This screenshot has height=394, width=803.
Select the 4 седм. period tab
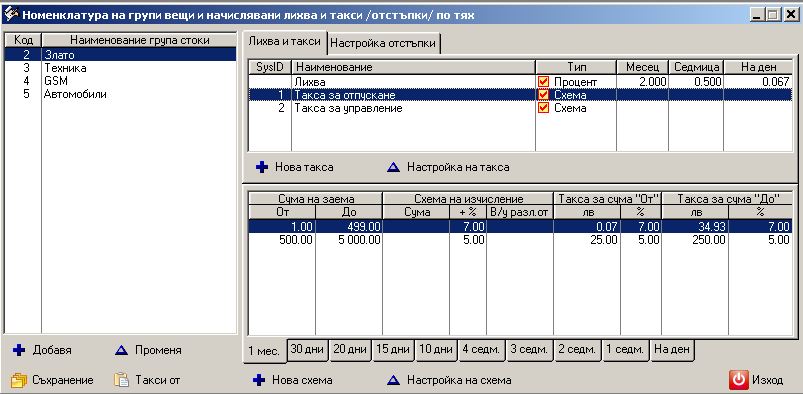[481, 349]
